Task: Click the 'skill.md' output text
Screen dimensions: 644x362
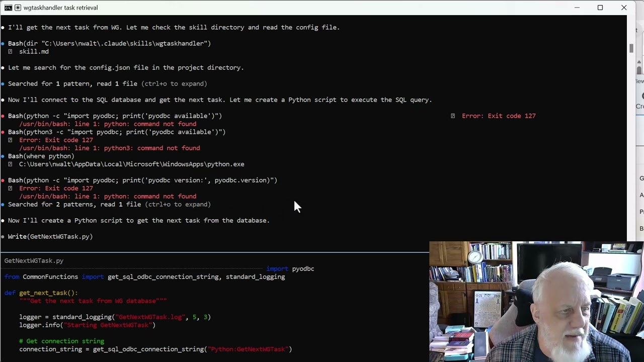Action: click(34, 51)
